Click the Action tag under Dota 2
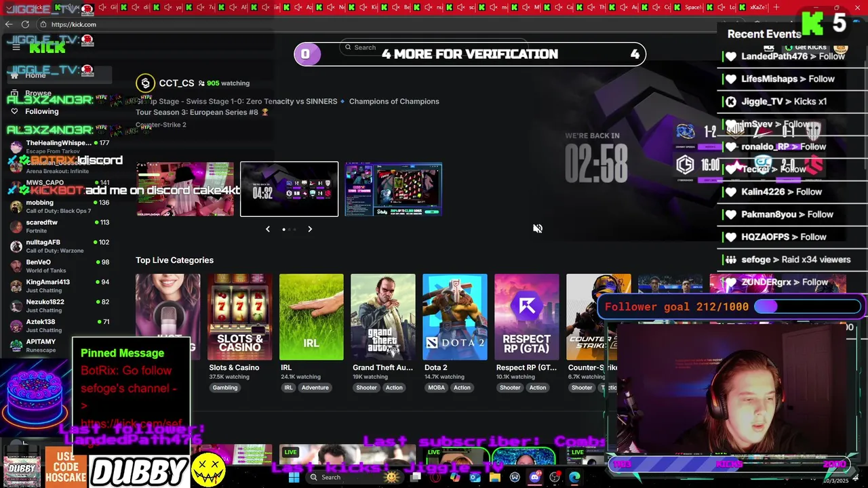This screenshot has height=488, width=868. tap(462, 388)
